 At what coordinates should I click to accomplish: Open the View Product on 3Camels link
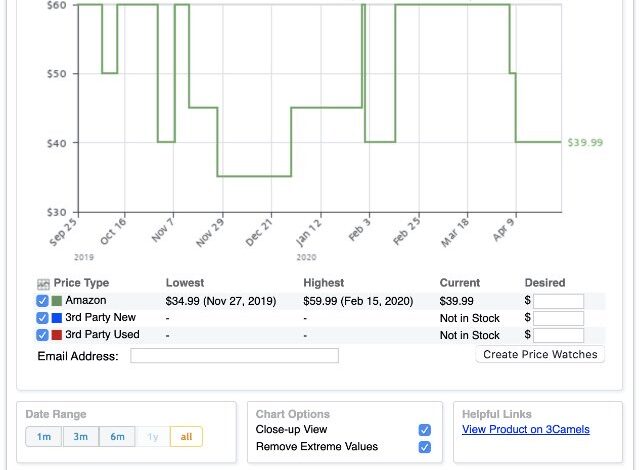tap(526, 429)
